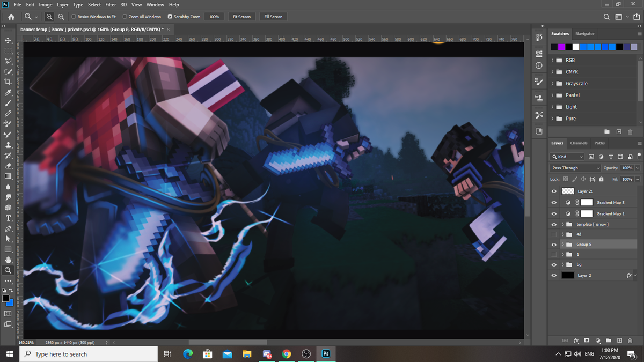Select the Eyedropper tool
The width and height of the screenshot is (644, 362).
[8, 93]
